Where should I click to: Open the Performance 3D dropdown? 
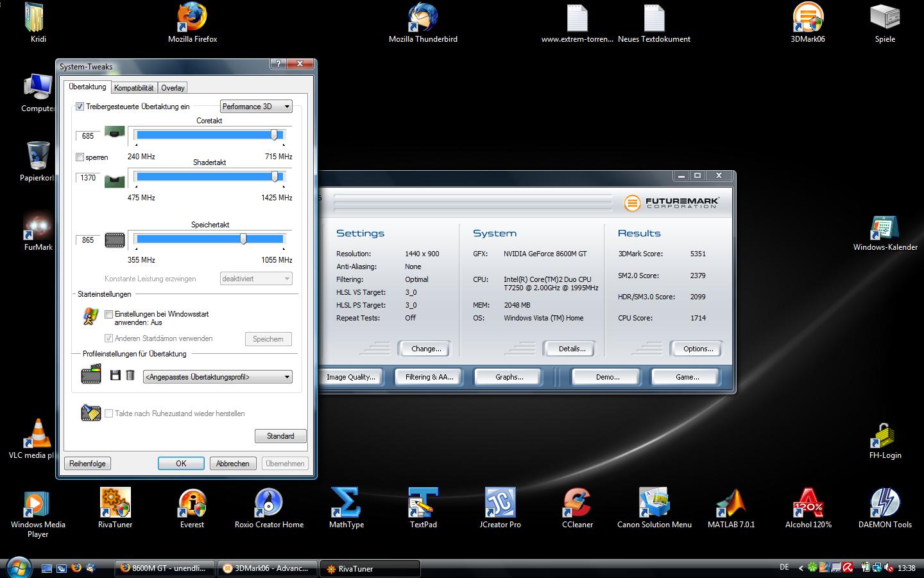click(256, 107)
